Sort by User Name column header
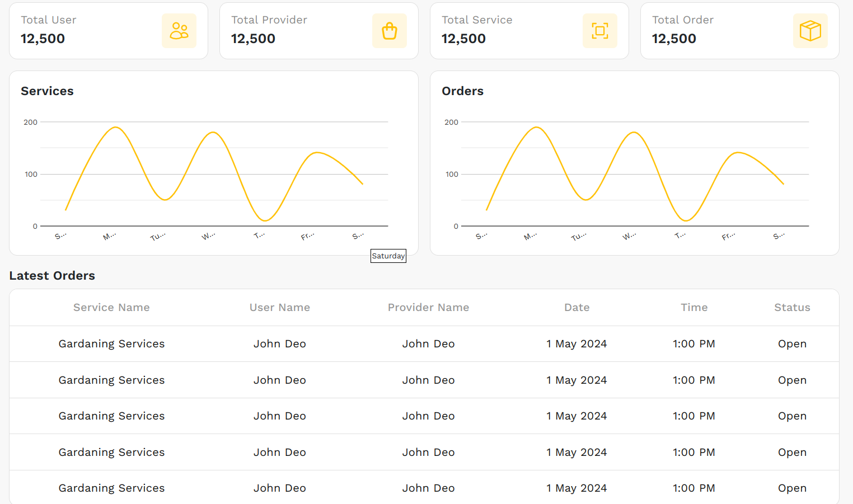 [279, 307]
